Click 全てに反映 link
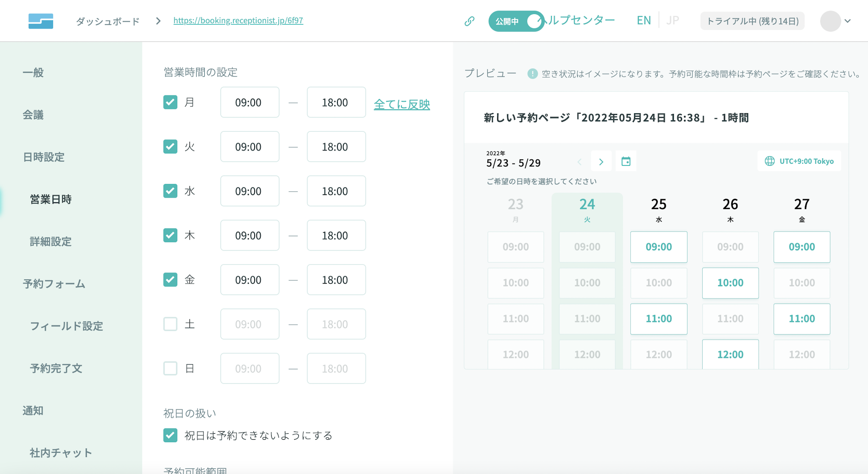The image size is (868, 474). click(401, 104)
